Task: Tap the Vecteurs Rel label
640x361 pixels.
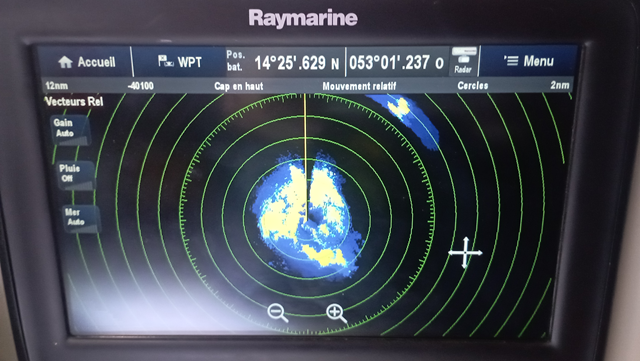Action: (x=74, y=101)
